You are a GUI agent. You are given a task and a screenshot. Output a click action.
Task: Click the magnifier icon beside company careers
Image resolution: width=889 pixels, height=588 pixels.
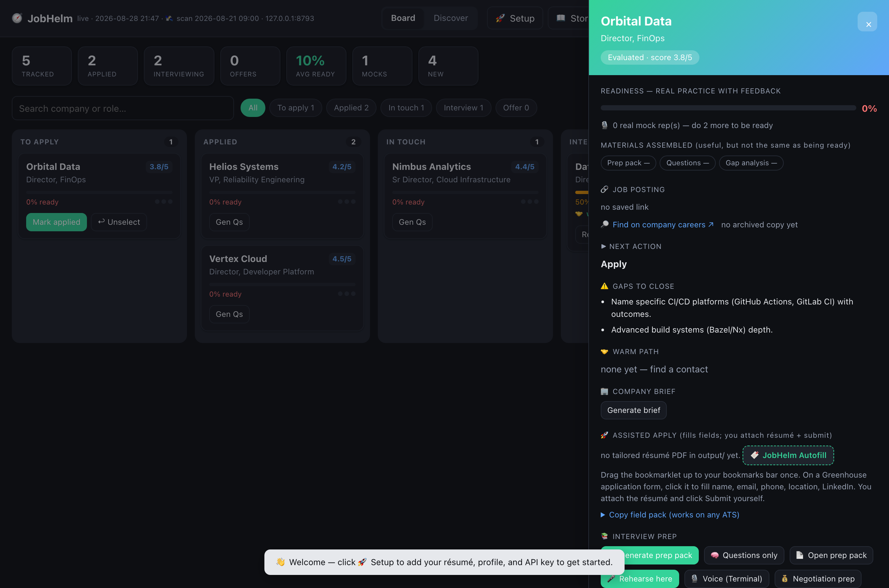tap(605, 224)
